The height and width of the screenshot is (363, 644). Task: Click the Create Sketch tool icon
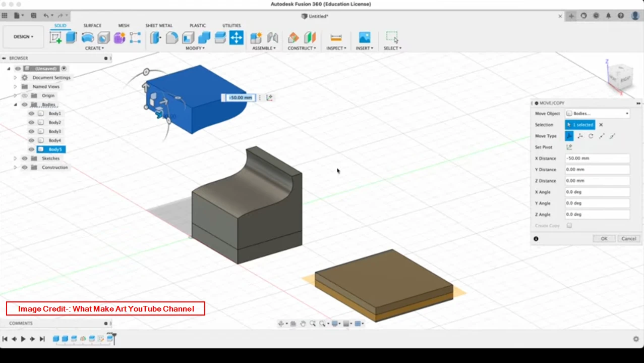tap(55, 37)
